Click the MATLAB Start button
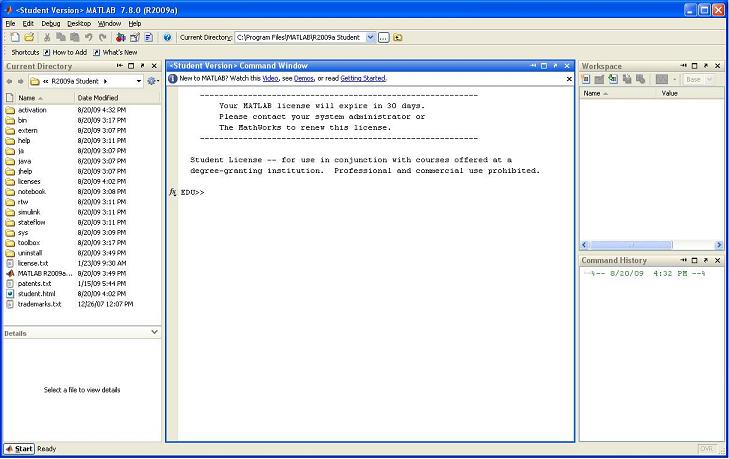This screenshot has width=729, height=459. pos(19,449)
